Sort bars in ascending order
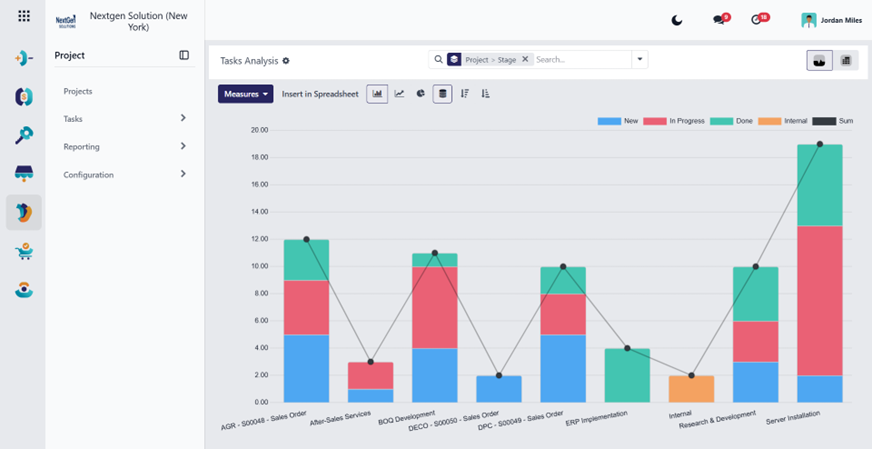This screenshot has width=872, height=449. [485, 94]
